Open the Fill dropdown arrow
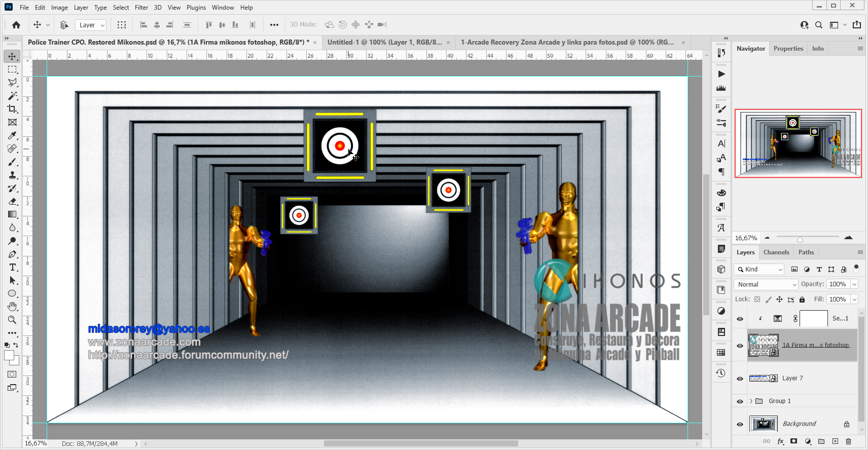The height and width of the screenshot is (450, 868). (x=854, y=299)
